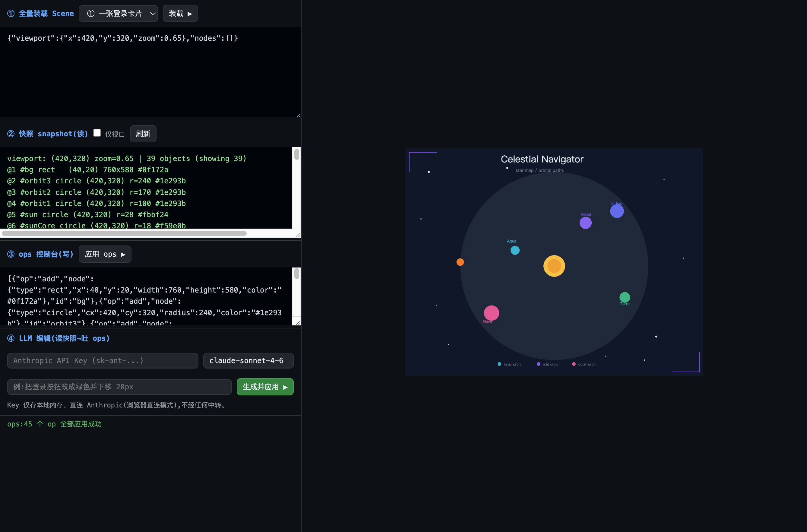Select the green Terra planet
The image size is (807, 532).
tap(625, 297)
